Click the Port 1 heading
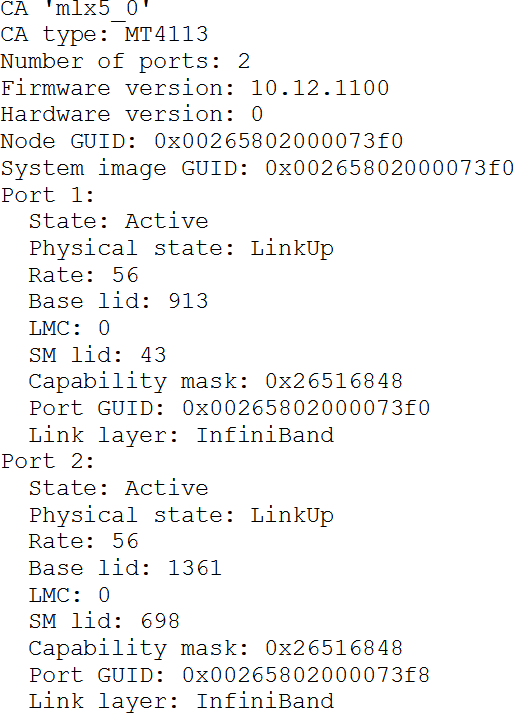The image size is (514, 713). [x=47, y=195]
